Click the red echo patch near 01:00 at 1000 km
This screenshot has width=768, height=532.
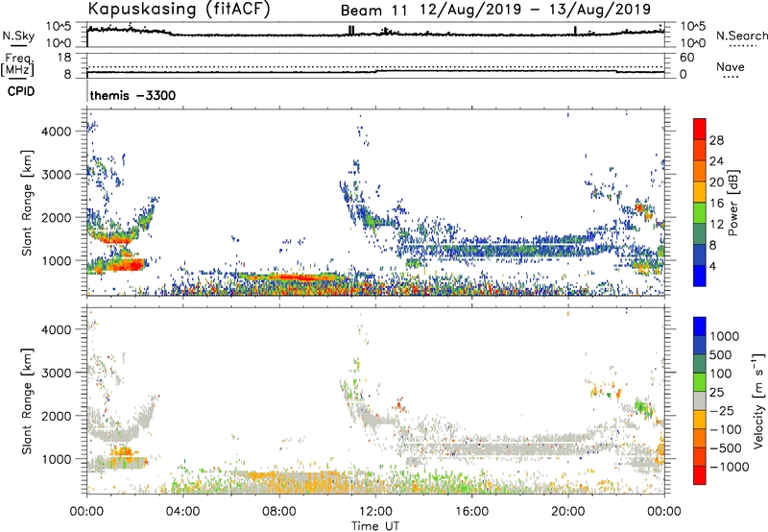click(x=127, y=265)
